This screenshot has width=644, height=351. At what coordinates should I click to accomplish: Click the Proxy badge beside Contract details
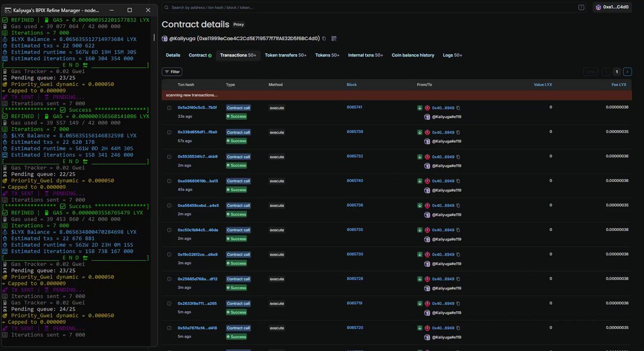coord(239,25)
